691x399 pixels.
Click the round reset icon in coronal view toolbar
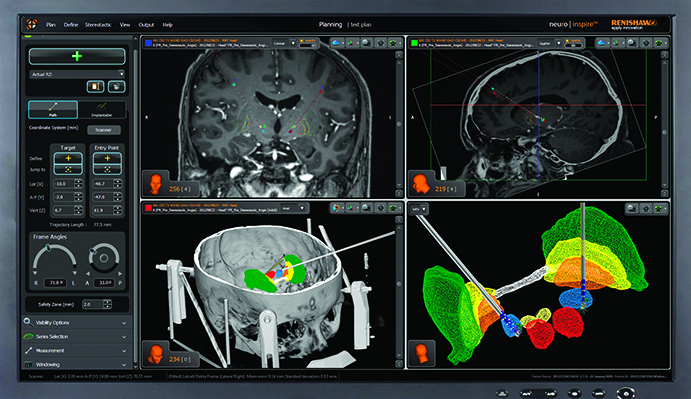pyautogui.click(x=380, y=43)
